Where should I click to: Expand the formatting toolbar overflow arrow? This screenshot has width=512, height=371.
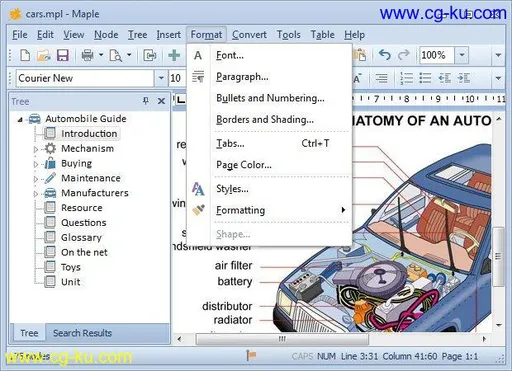click(498, 79)
